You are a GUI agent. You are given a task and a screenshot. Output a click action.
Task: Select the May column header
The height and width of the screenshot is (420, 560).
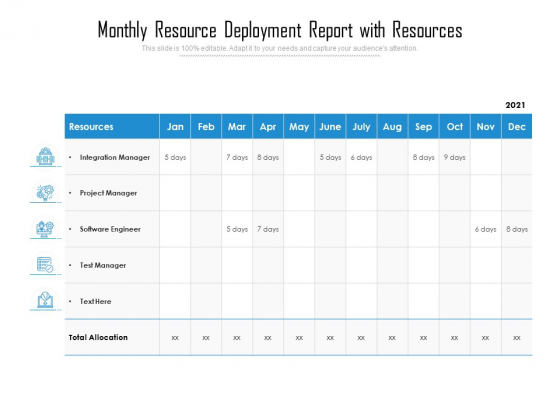click(x=299, y=126)
